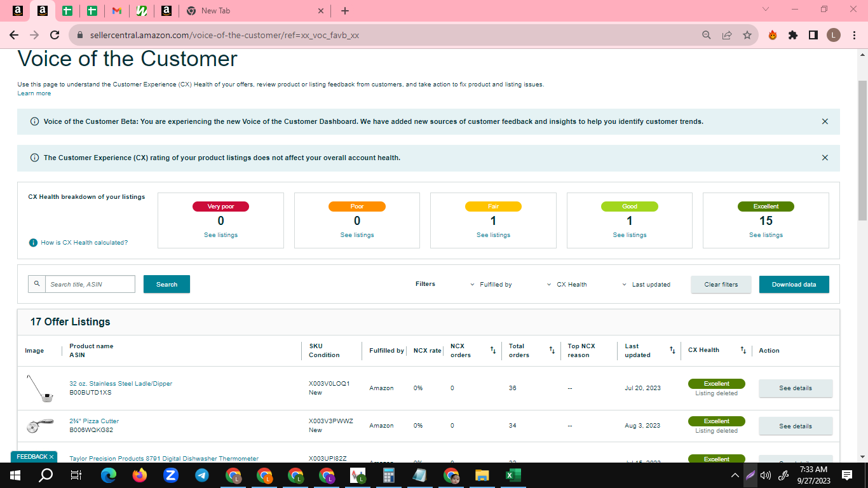Open Windows taskbar search
This screenshot has width=868, height=488.
(x=46, y=475)
